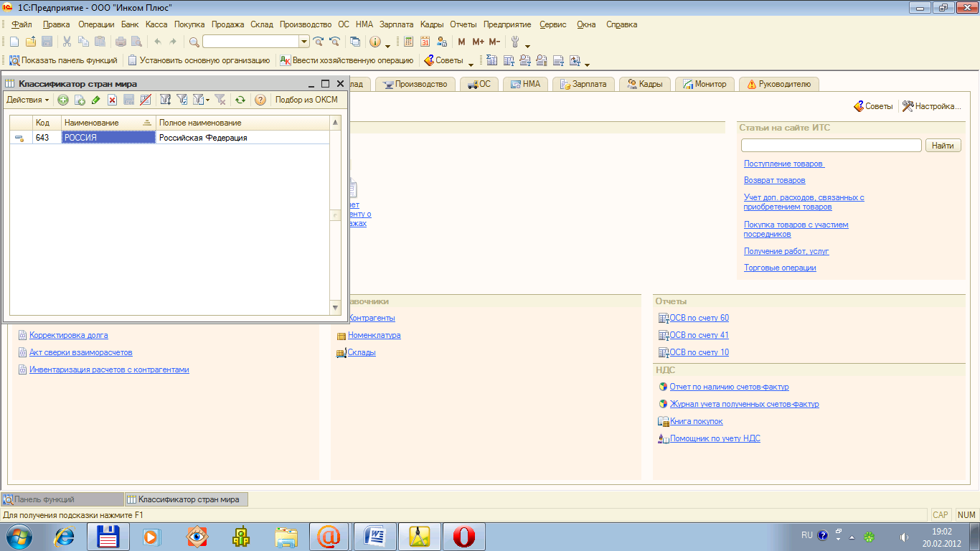Click the green Add new item icon

tap(63, 100)
